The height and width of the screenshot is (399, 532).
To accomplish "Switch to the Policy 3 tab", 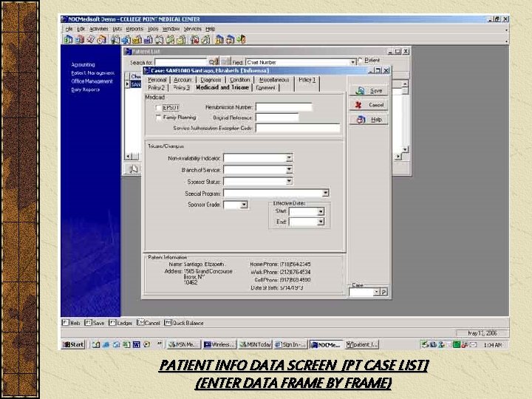I will click(182, 87).
